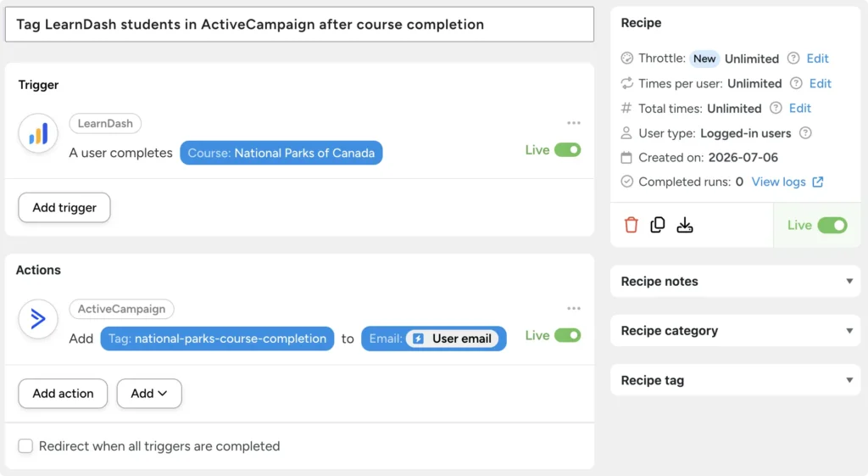868x476 pixels.
Task: Click the Course: National Parks of Canada token
Action: coord(281,153)
